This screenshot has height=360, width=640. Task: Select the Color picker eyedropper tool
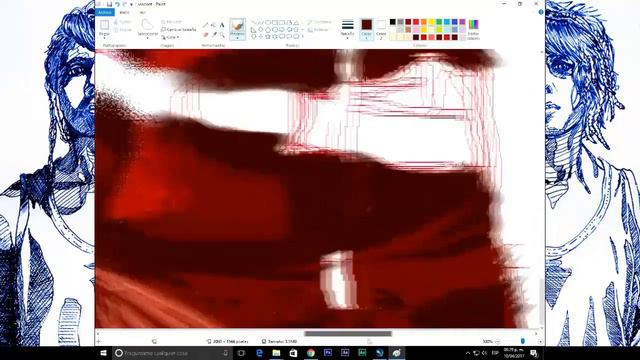(214, 35)
